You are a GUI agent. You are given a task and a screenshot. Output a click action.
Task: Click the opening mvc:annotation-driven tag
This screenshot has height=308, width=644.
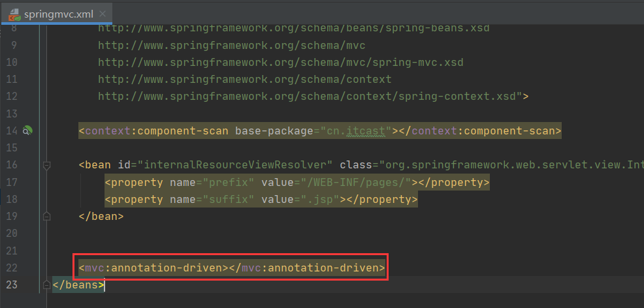153,268
